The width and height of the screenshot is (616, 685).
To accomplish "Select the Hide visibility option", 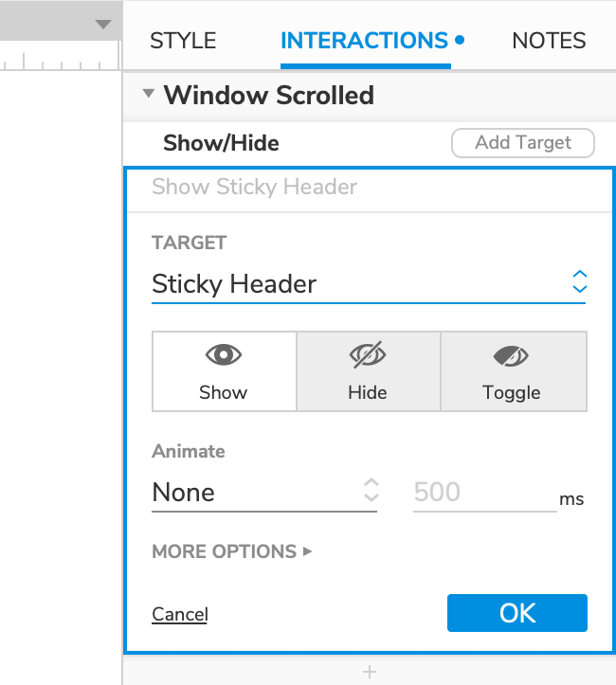I will 369,370.
